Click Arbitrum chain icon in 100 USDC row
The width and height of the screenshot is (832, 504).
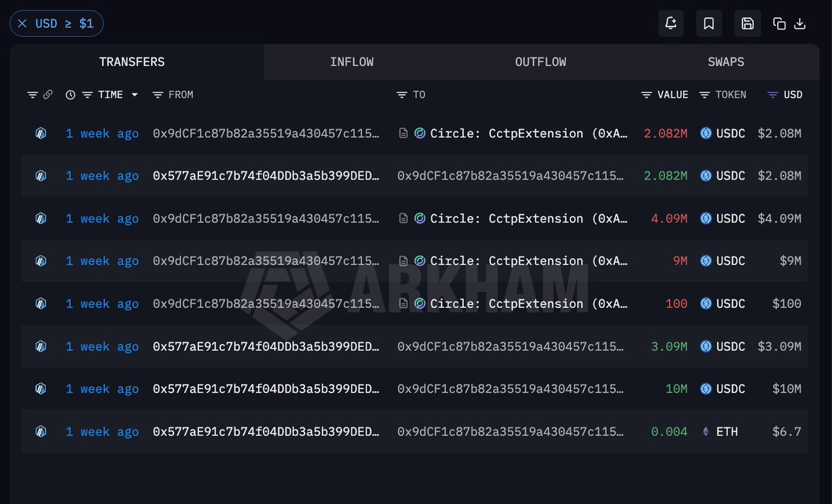(x=41, y=304)
